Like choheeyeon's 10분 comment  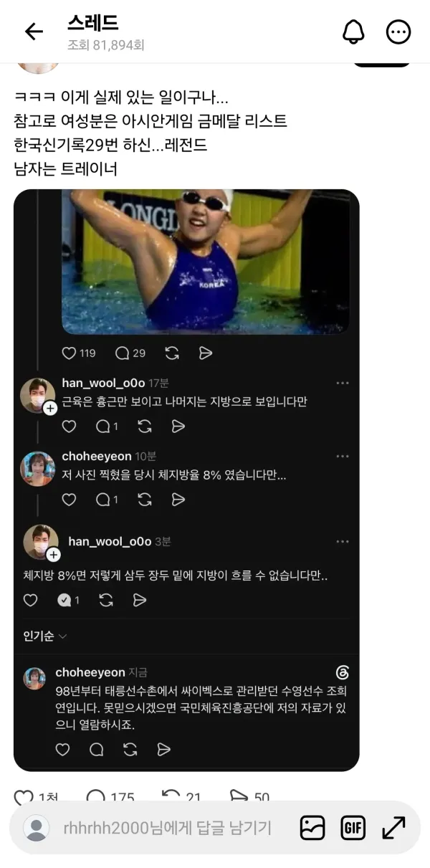click(69, 500)
